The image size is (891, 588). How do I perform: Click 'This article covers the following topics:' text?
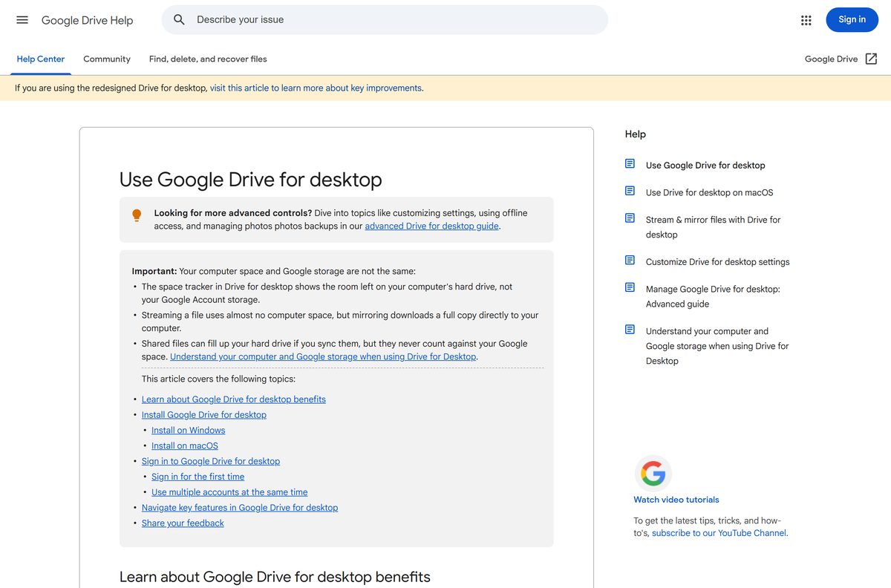218,379
